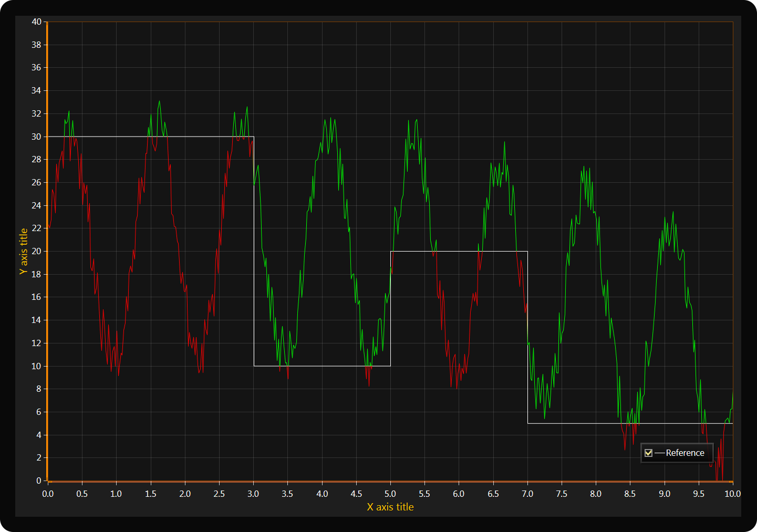Click the 'X axis title' label

coord(390,507)
